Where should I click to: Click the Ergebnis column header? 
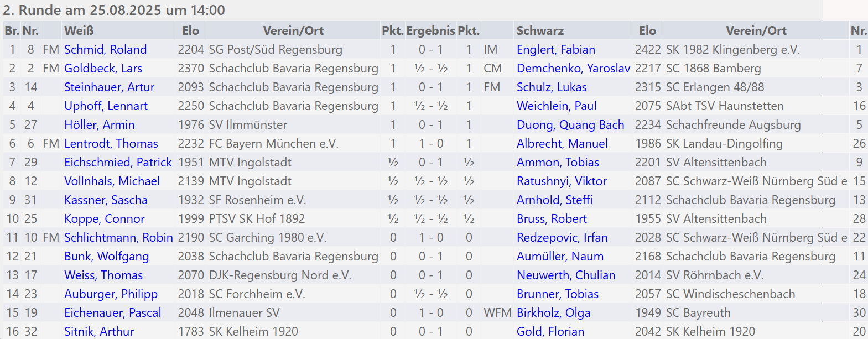[x=430, y=31]
